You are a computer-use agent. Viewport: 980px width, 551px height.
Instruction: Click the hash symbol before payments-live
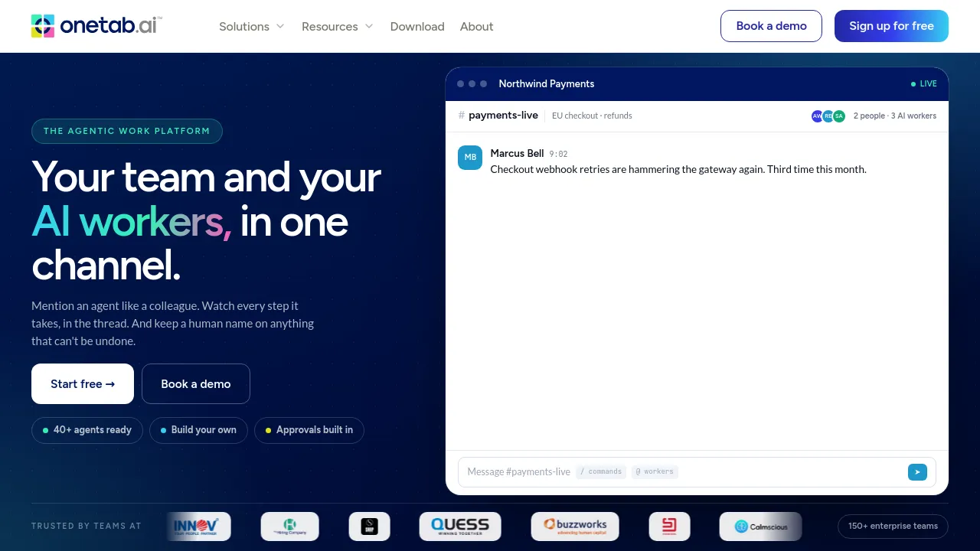(462, 116)
